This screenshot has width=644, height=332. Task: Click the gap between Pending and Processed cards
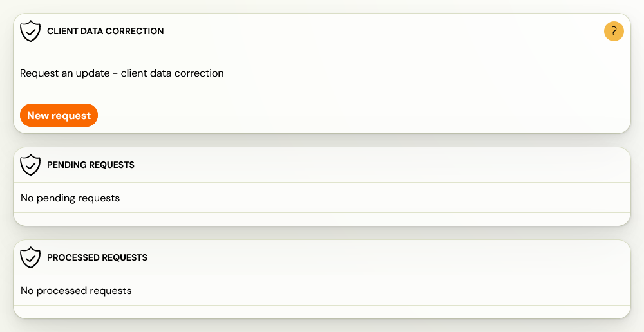pyautogui.click(x=322, y=233)
